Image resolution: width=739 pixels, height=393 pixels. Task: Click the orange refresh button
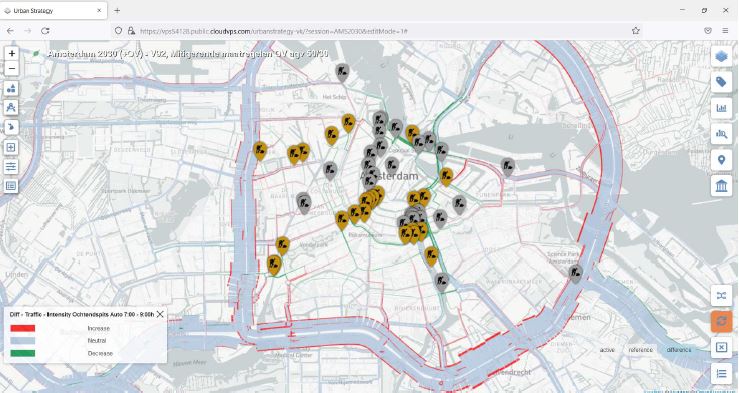click(721, 321)
